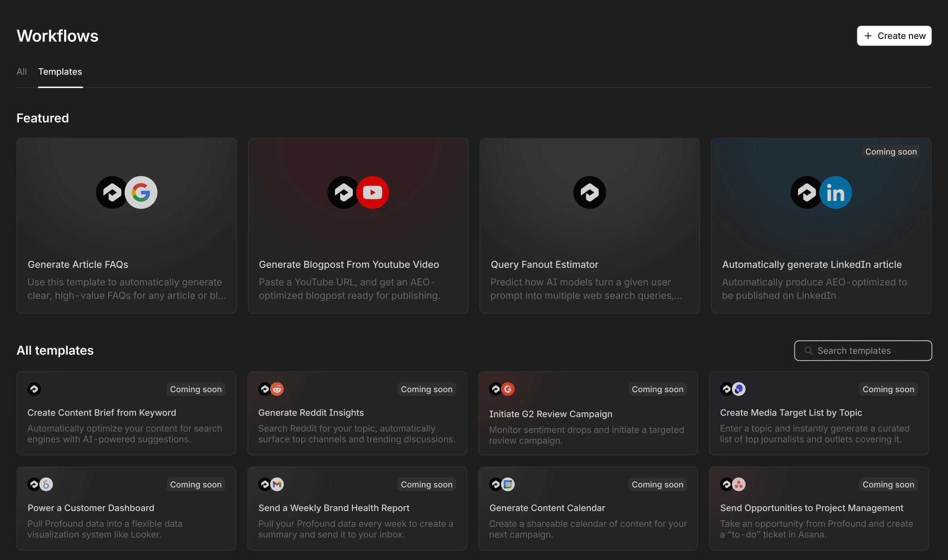Open the Templates tab
948x560 pixels.
click(x=60, y=72)
